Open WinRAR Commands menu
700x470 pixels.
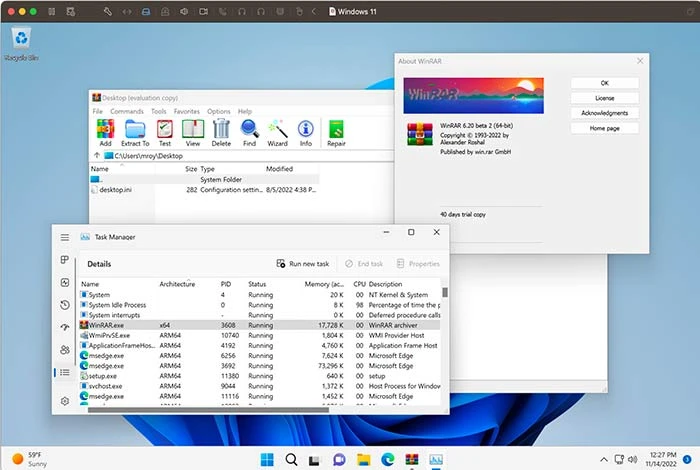[127, 111]
